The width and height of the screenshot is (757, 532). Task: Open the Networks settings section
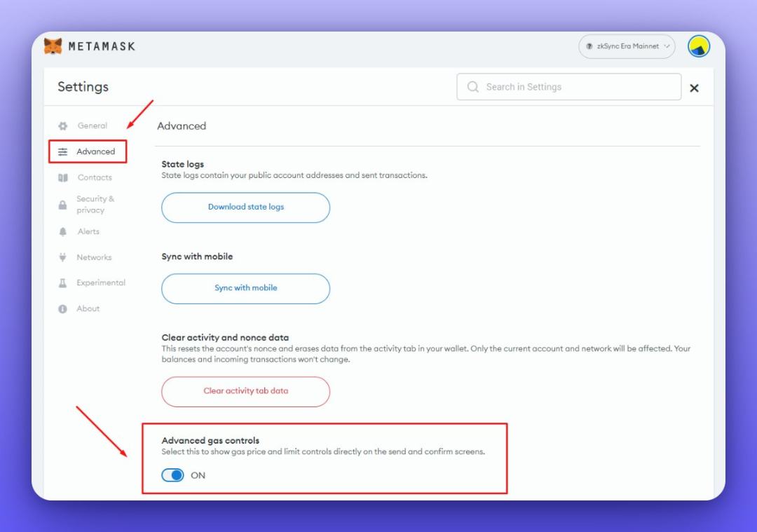tap(94, 257)
